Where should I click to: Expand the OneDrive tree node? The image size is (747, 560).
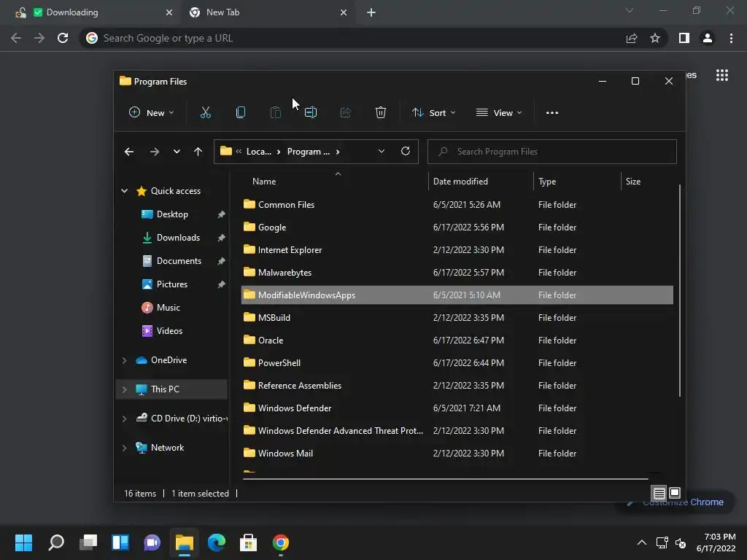pos(124,360)
